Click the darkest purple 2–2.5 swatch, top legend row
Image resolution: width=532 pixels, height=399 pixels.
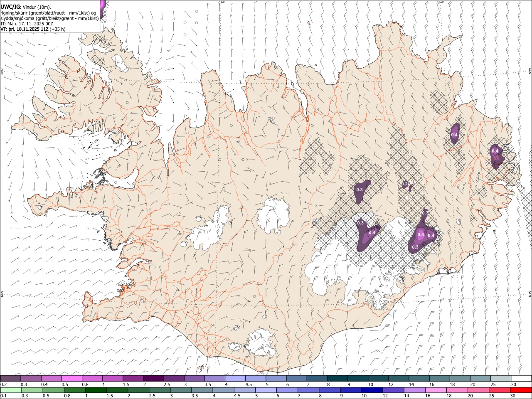coord(153,379)
